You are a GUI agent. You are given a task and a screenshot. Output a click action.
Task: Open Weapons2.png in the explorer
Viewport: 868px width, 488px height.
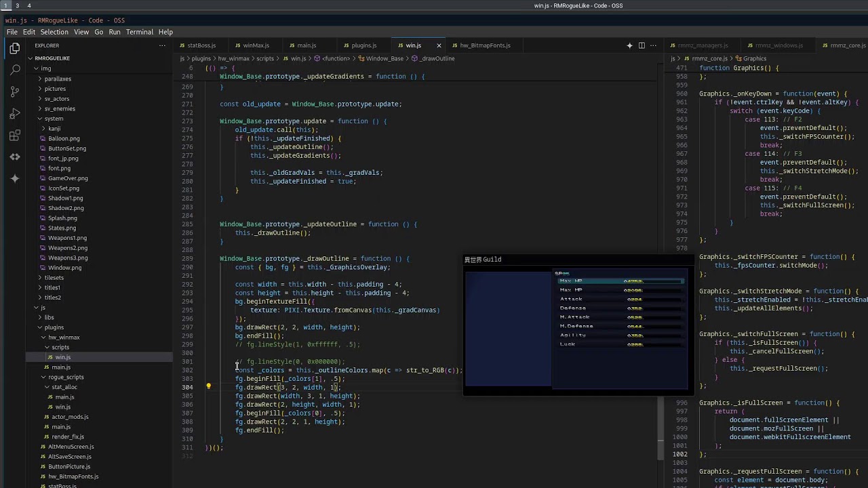click(68, 248)
